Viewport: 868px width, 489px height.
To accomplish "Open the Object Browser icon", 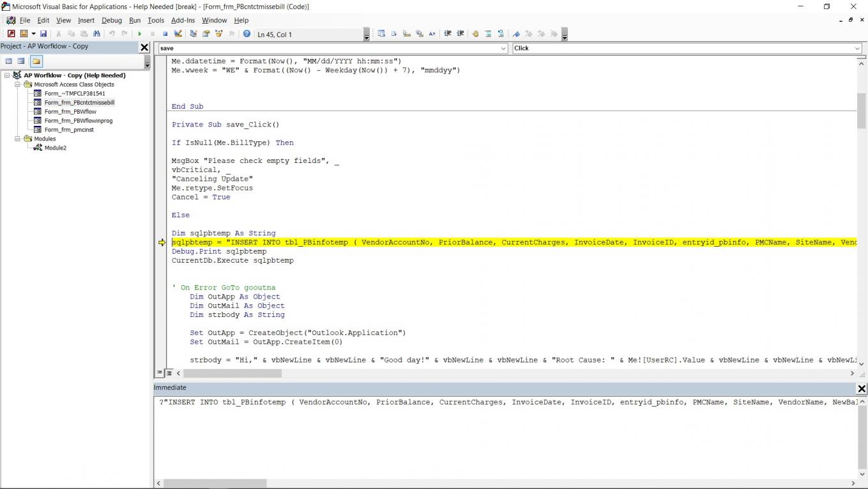I will 219,34.
